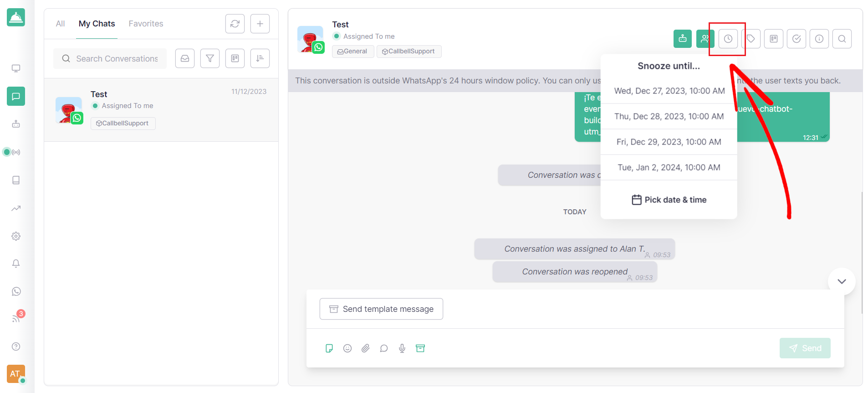Viewport: 868px width, 393px height.
Task: Open the Chats section in sidebar
Action: tap(16, 96)
